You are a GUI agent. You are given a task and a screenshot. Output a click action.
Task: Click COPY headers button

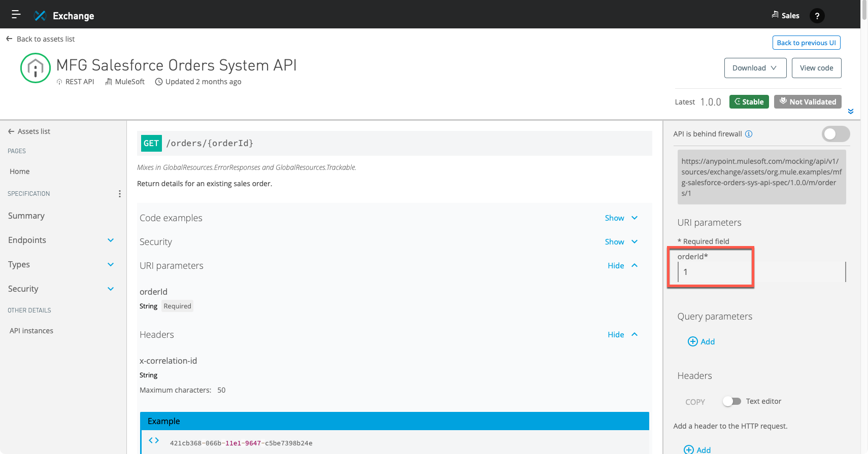[695, 402]
